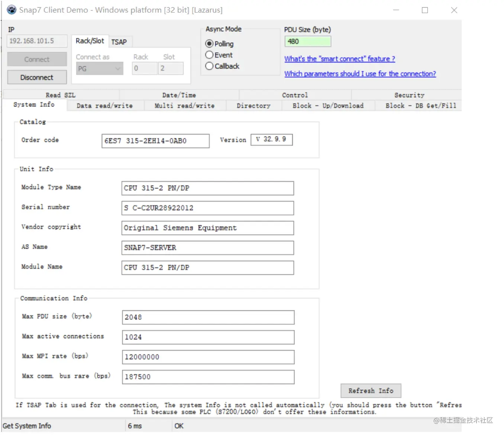Click the Max MPI rate field
This screenshot has width=504, height=435.
[208, 357]
